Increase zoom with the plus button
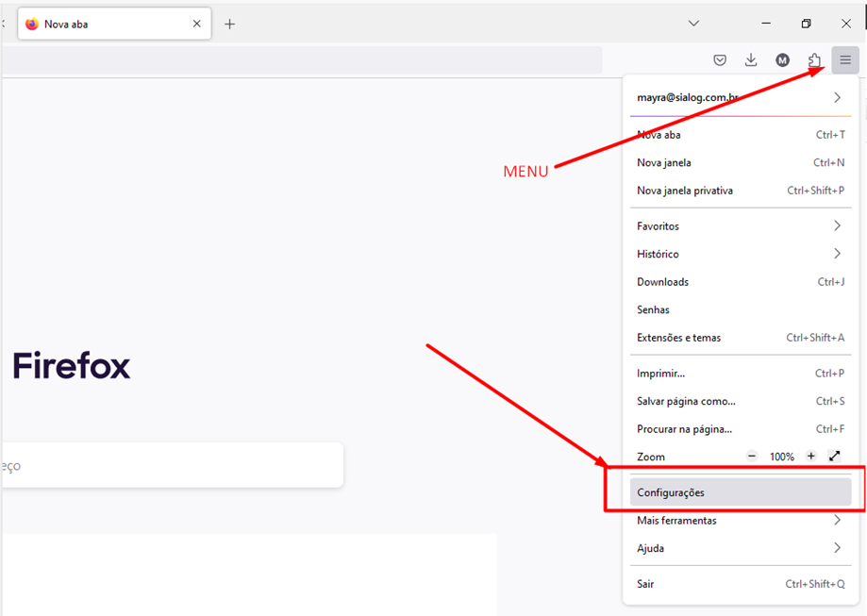The width and height of the screenshot is (867, 616). (810, 457)
